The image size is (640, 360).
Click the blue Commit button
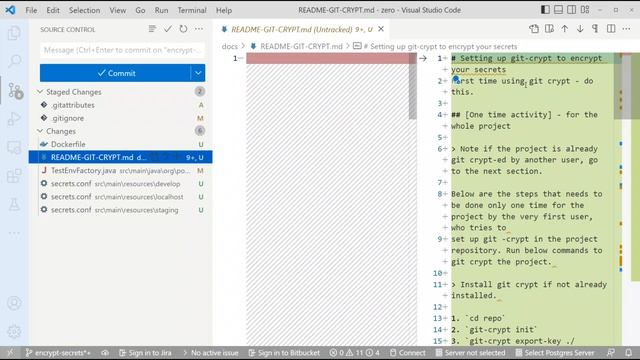point(116,73)
